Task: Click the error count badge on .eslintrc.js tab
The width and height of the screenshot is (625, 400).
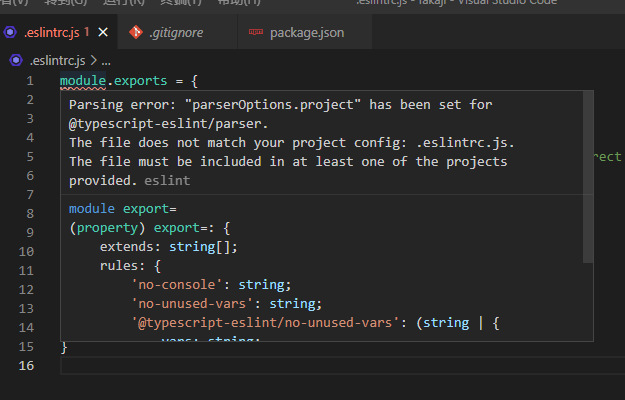Action: (86, 32)
